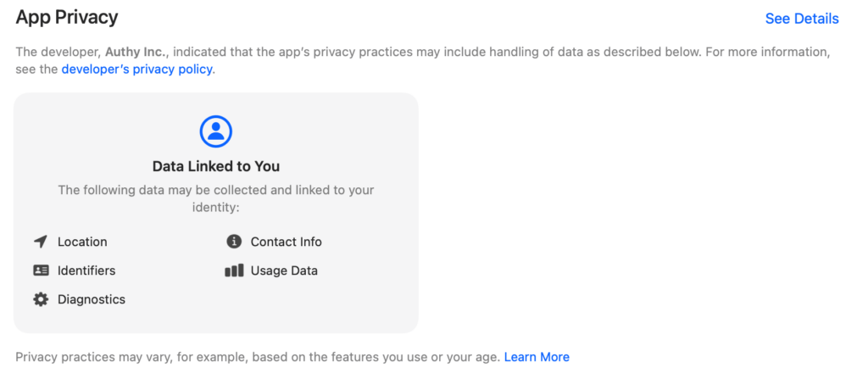Viewport: 868px width, 379px height.
Task: Click the blue person profile icon
Action: coord(216,131)
